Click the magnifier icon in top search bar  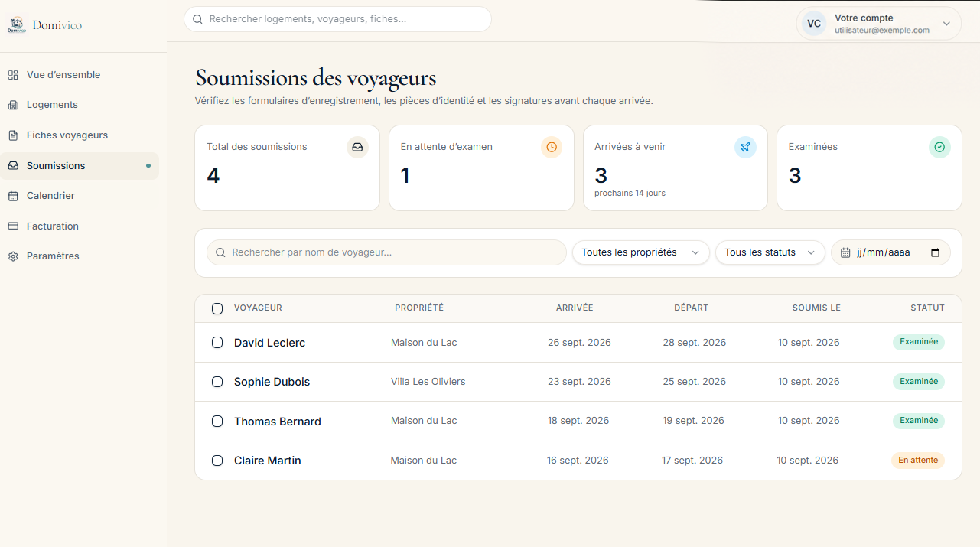tap(198, 19)
